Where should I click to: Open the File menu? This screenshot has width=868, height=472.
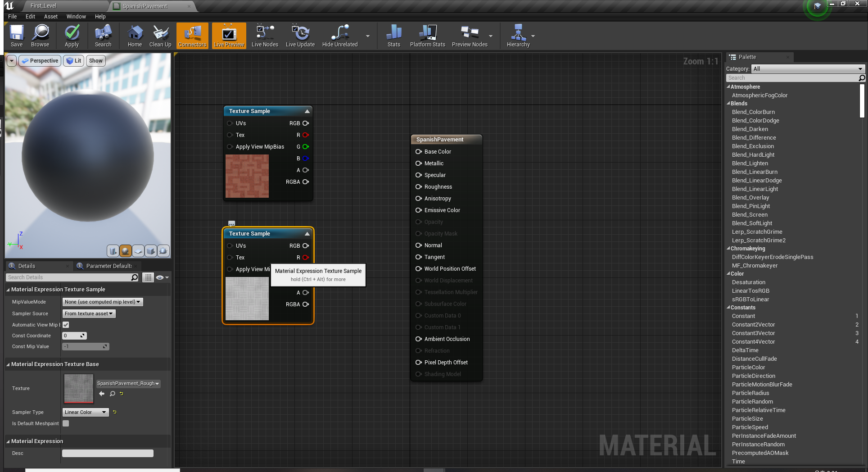coord(13,16)
